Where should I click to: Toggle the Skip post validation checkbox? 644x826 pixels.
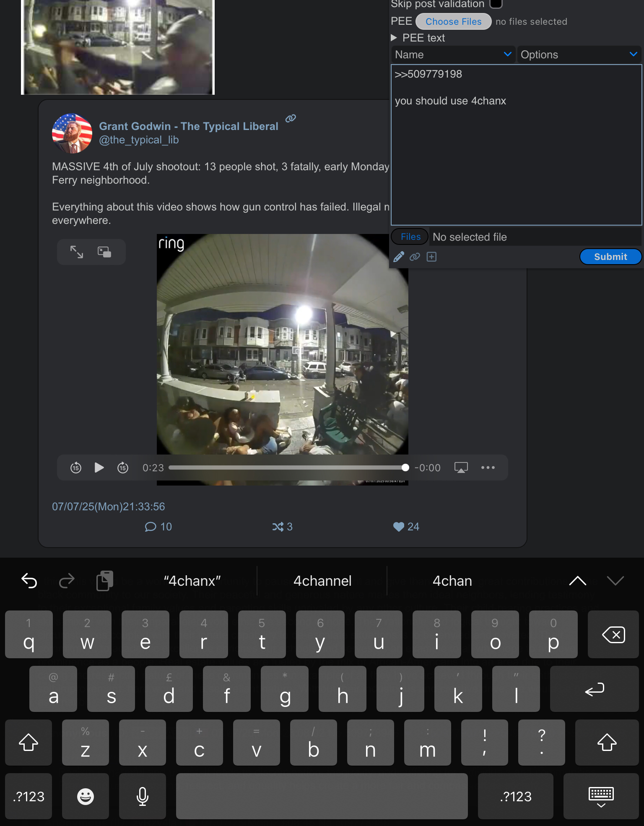point(496,4)
